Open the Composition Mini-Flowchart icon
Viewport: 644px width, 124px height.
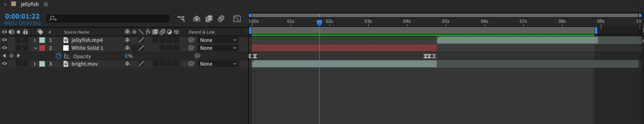point(181,19)
